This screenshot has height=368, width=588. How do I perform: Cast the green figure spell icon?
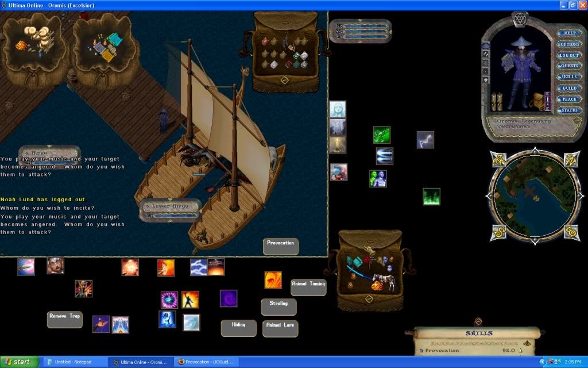pos(382,135)
